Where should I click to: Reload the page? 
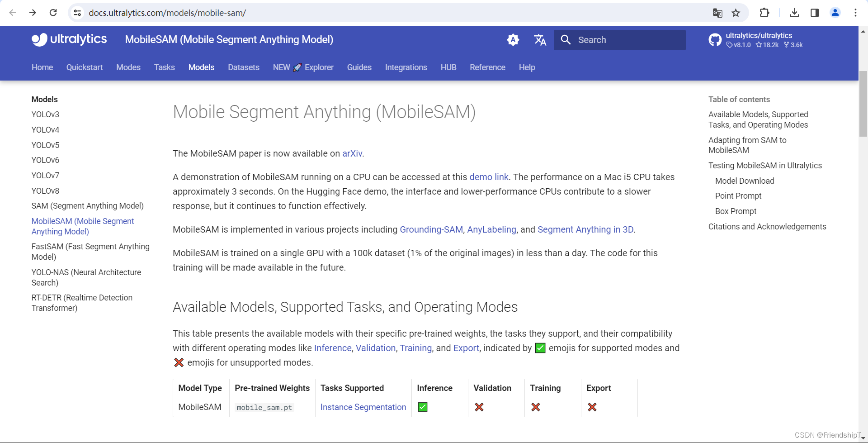coord(53,13)
